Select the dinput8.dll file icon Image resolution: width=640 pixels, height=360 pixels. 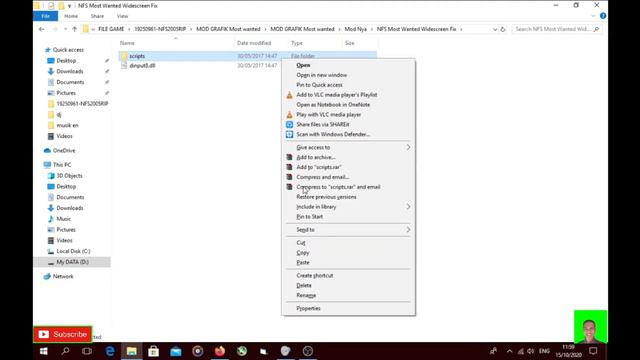click(124, 66)
